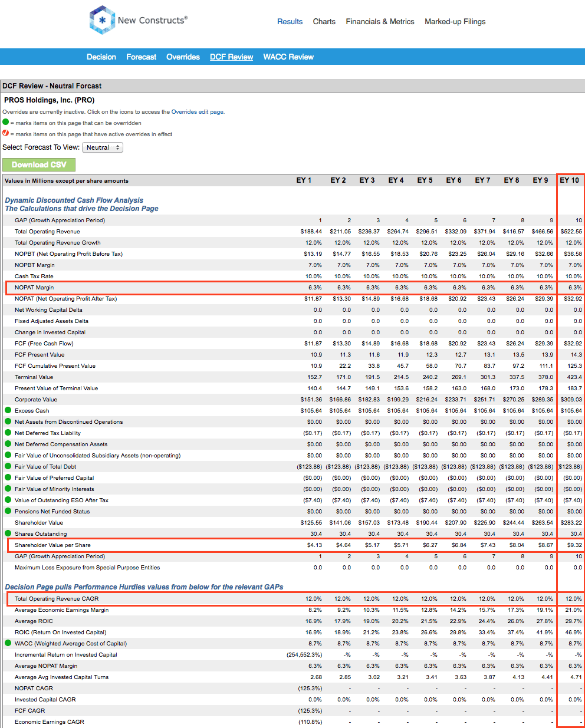Click the Decision Page pulls Performance Hurdles heading
585x728 pixels.
(144, 587)
